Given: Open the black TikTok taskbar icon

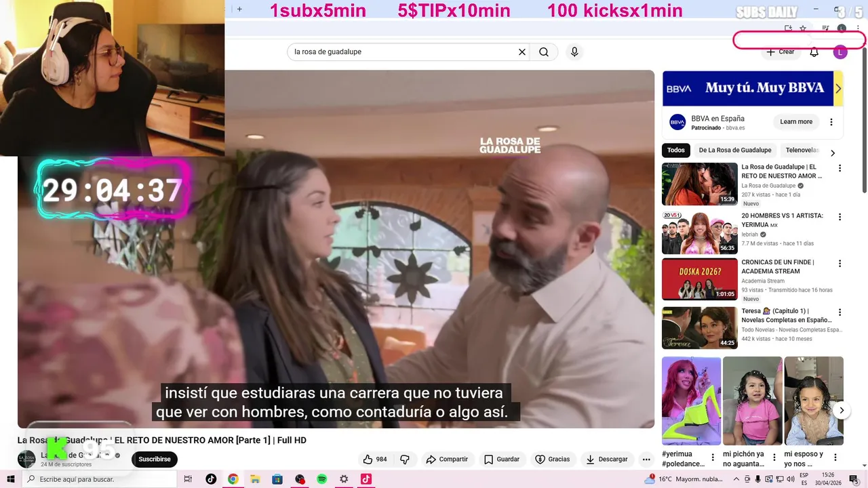Looking at the screenshot, I should (x=211, y=479).
